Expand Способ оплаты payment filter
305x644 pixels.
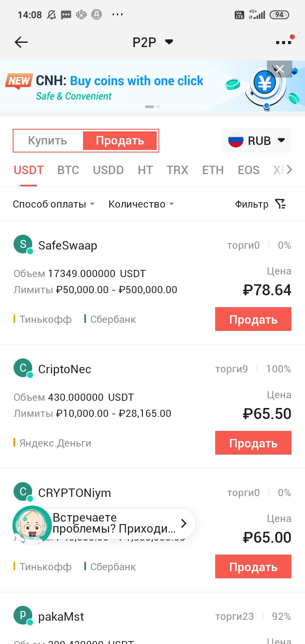coord(54,204)
